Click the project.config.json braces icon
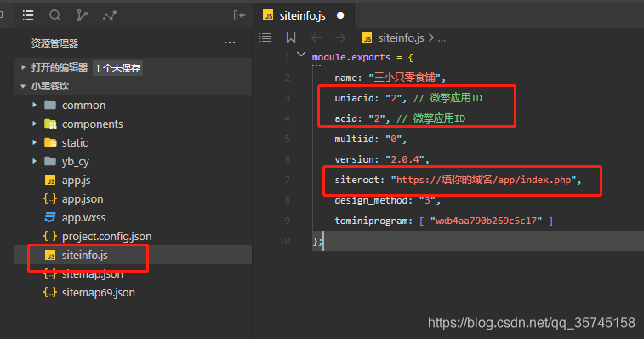Image resolution: width=644 pixels, height=339 pixels. (x=50, y=236)
